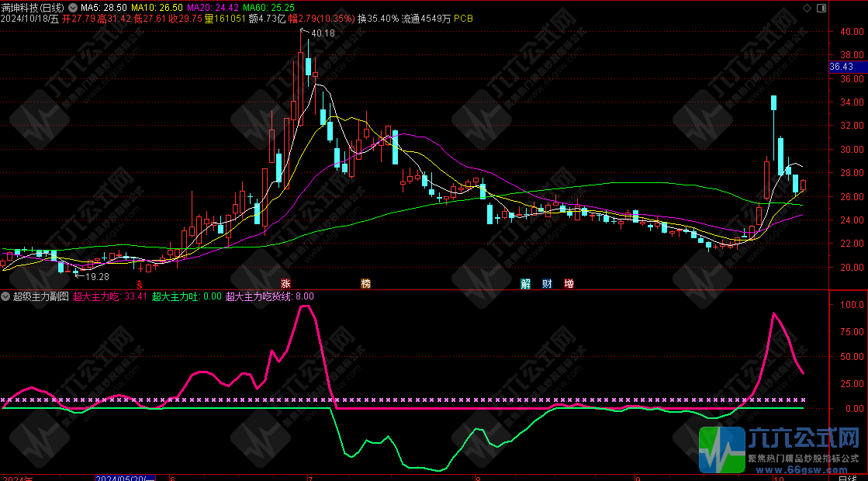Open the 榜 event marker
This screenshot has height=481, width=868.
365,284
